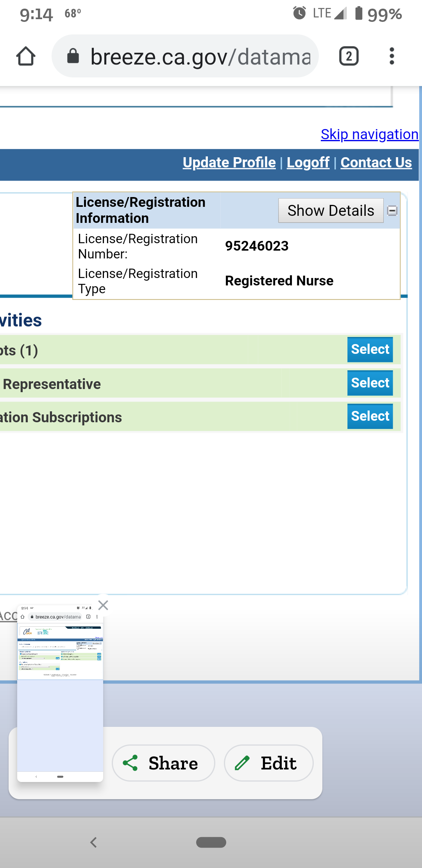Tap the home pill navigation handle
Viewport: 422px width, 868px height.
211,842
